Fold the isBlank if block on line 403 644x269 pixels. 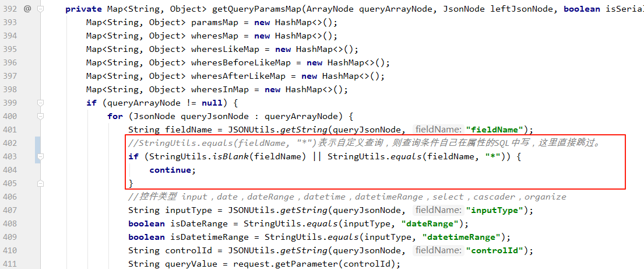tap(40, 157)
